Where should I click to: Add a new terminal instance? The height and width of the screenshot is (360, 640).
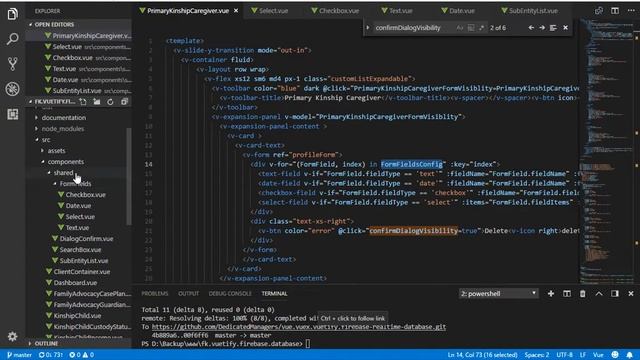point(551,293)
